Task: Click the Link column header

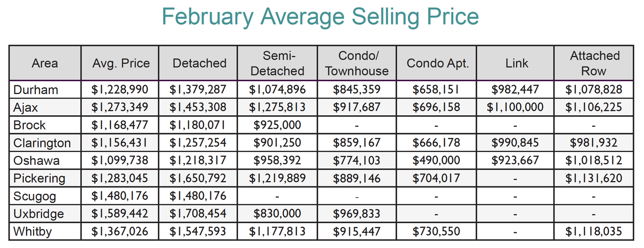Action: 516,63
